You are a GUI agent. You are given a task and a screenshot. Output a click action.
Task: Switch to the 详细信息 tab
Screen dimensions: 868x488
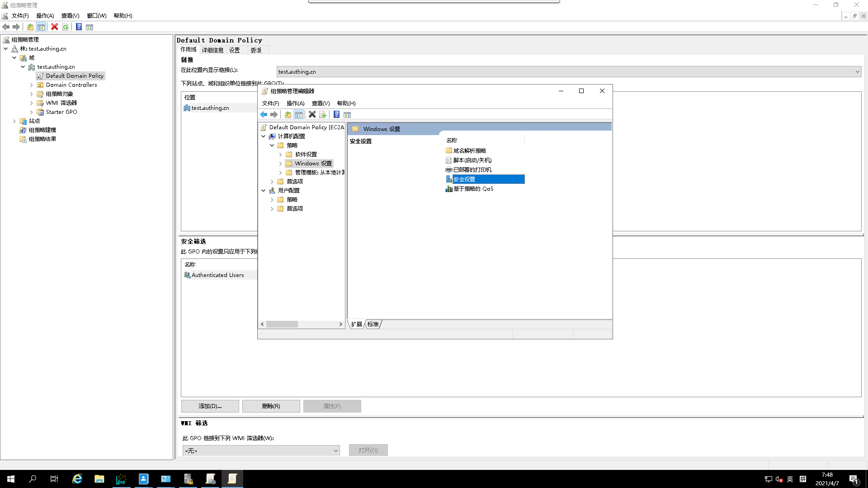click(212, 50)
